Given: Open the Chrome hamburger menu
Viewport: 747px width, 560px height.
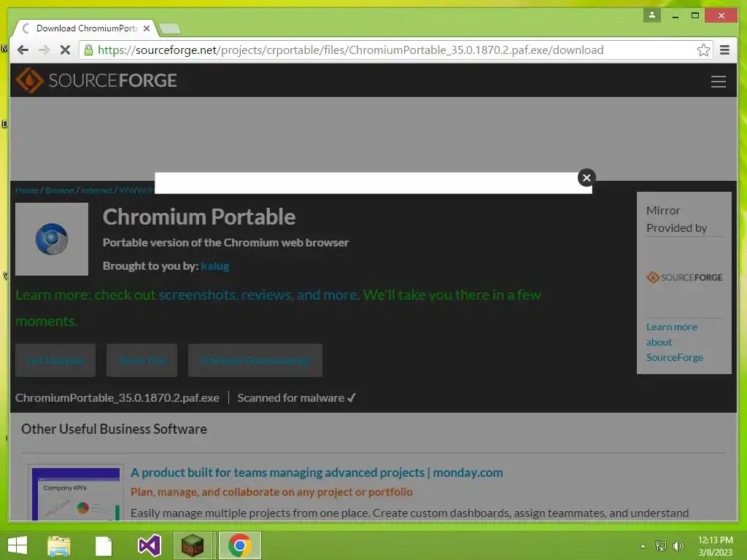Looking at the screenshot, I should [724, 50].
